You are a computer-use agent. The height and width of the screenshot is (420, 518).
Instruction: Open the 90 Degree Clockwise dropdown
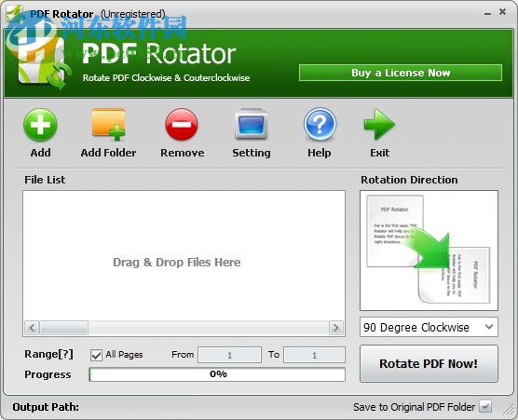point(429,327)
